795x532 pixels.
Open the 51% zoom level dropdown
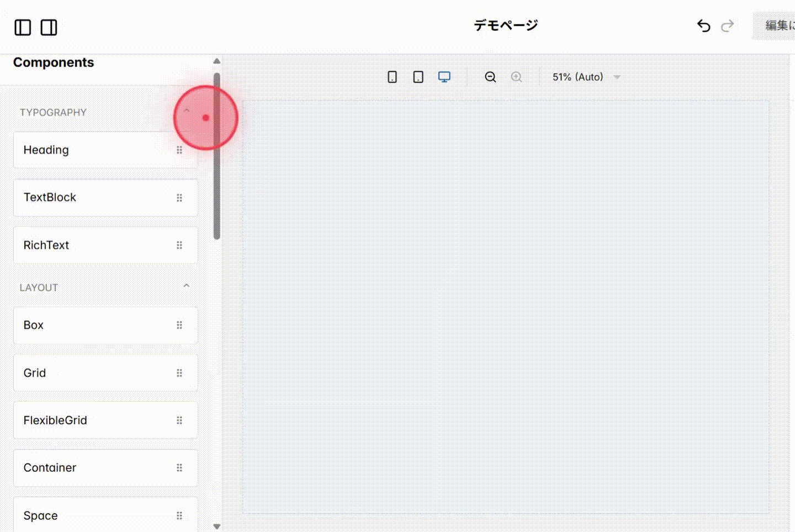pos(586,77)
